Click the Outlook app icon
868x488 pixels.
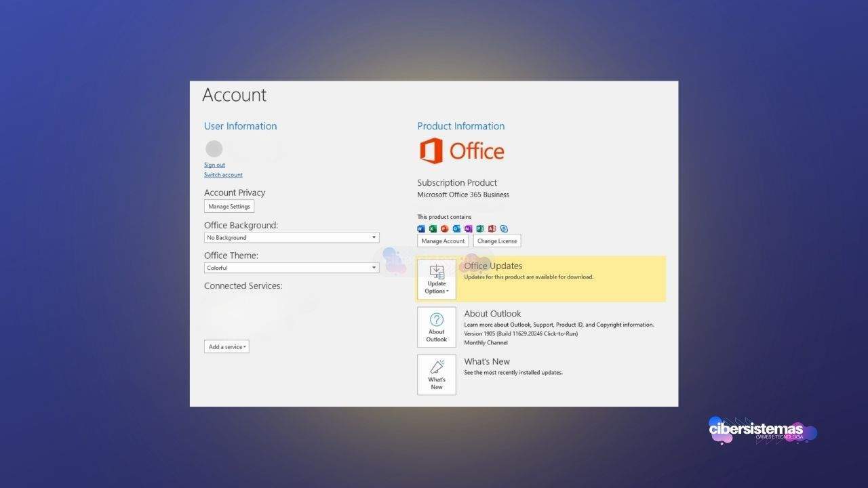point(456,228)
